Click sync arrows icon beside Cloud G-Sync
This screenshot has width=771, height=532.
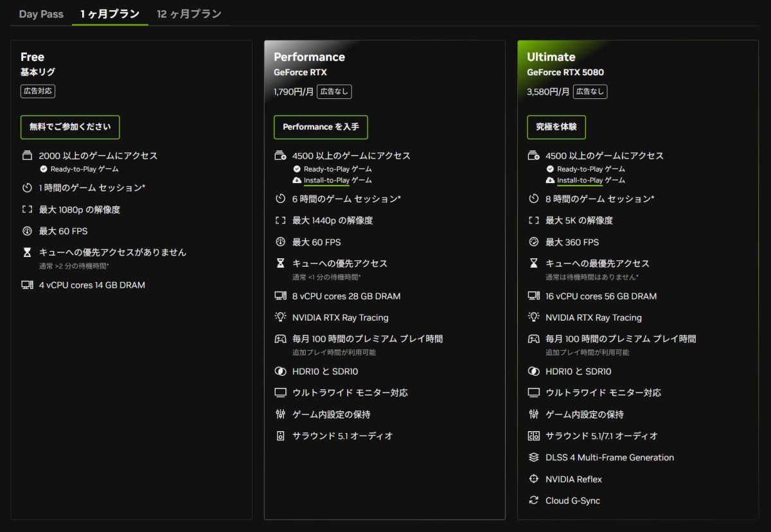[x=533, y=501]
